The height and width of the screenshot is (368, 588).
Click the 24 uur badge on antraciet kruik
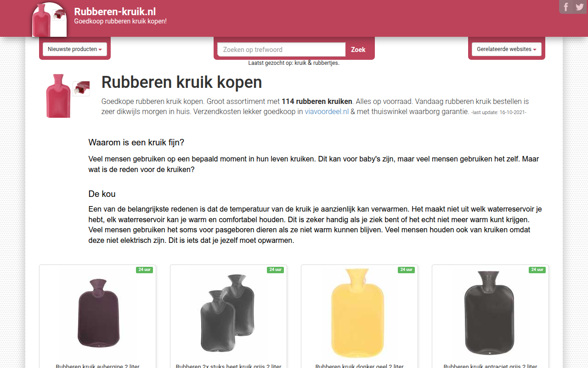(x=537, y=270)
